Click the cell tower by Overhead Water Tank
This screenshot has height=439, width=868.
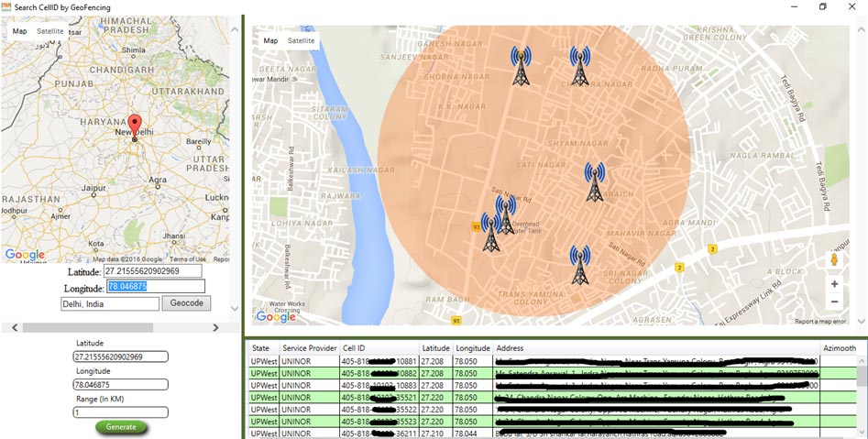tap(505, 214)
